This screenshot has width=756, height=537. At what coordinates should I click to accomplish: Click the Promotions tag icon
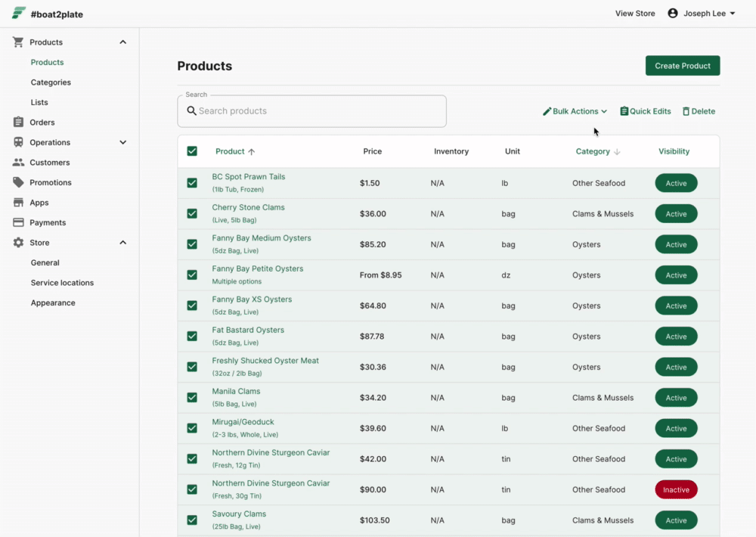(x=18, y=182)
